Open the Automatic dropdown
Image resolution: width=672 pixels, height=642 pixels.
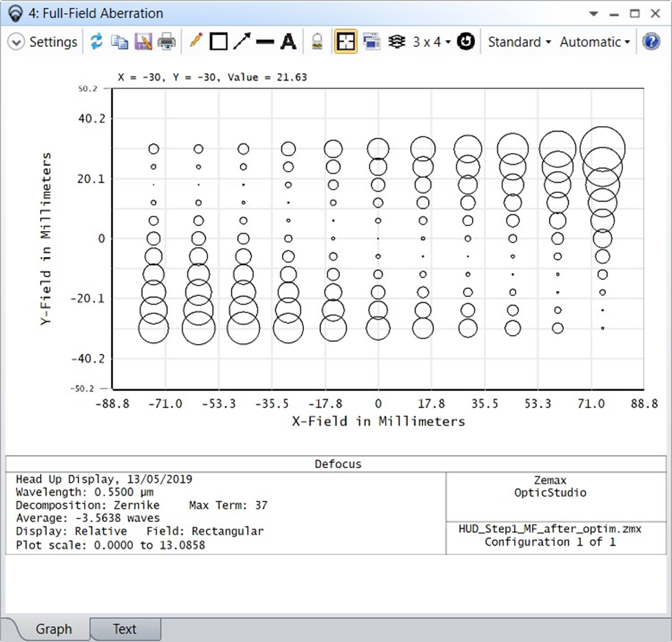595,42
